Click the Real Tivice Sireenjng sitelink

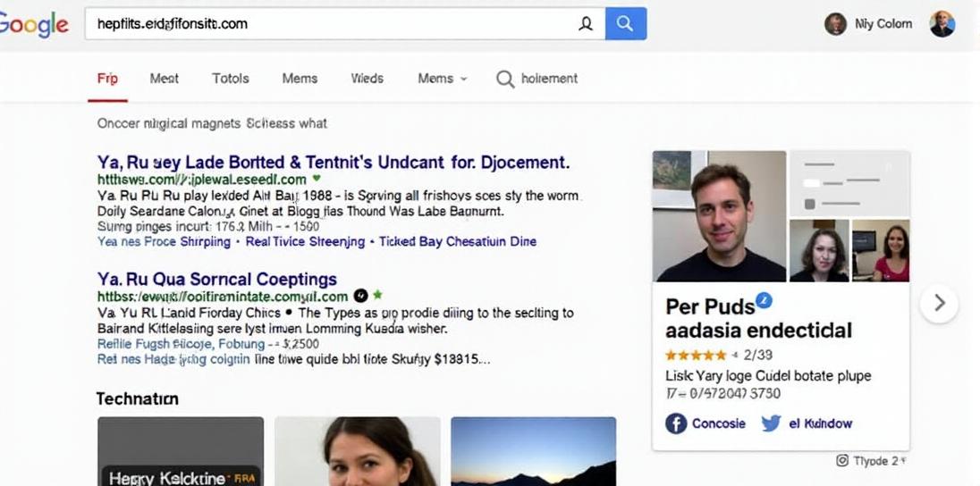305,242
